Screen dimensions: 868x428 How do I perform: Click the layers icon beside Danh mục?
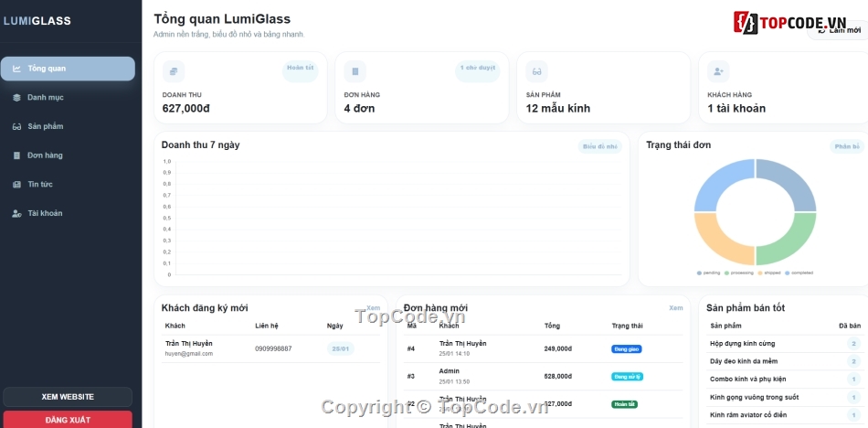(16, 98)
